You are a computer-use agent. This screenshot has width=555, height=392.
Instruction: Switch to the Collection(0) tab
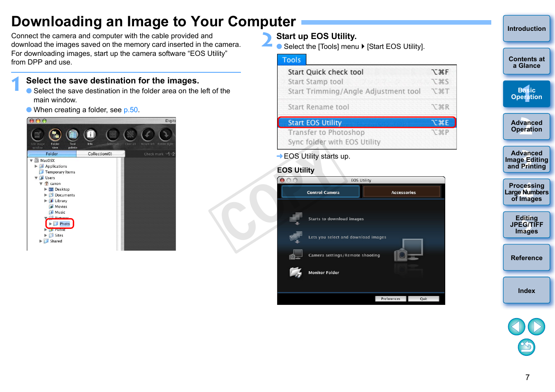tap(100, 154)
